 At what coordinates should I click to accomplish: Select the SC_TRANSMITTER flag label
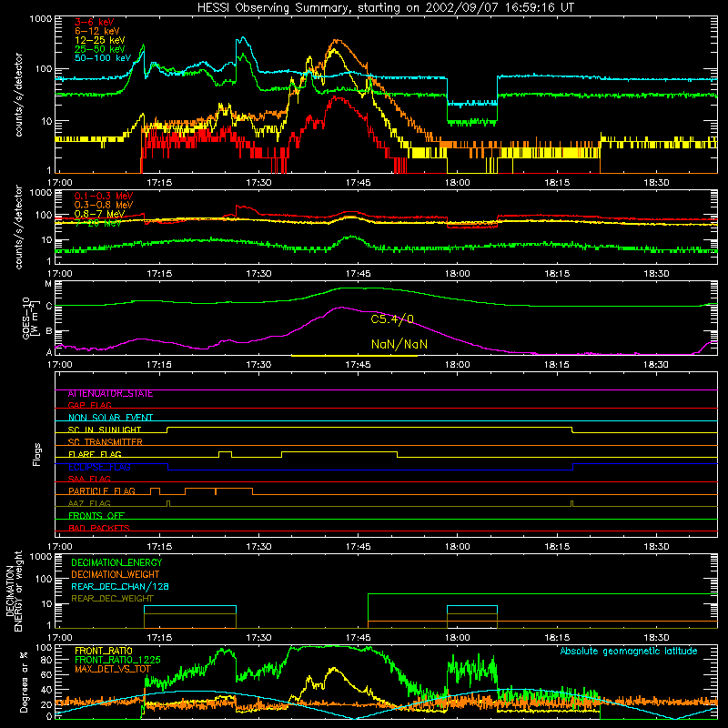[106, 442]
